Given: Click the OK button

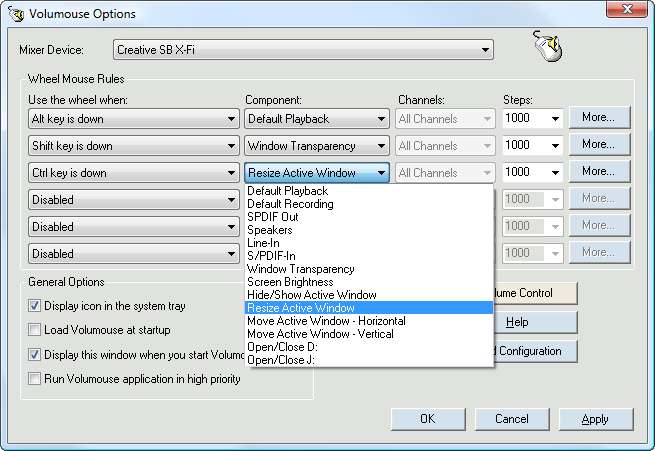Looking at the screenshot, I should pos(427,419).
